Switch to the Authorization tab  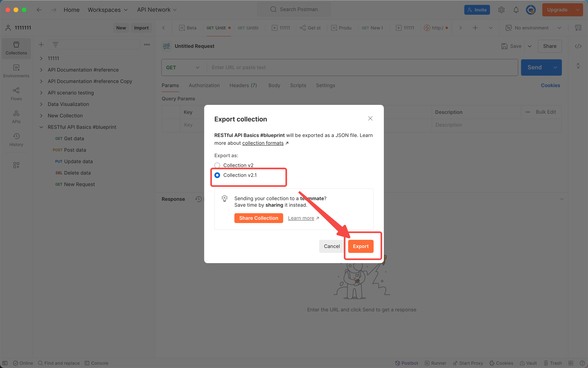[204, 85]
